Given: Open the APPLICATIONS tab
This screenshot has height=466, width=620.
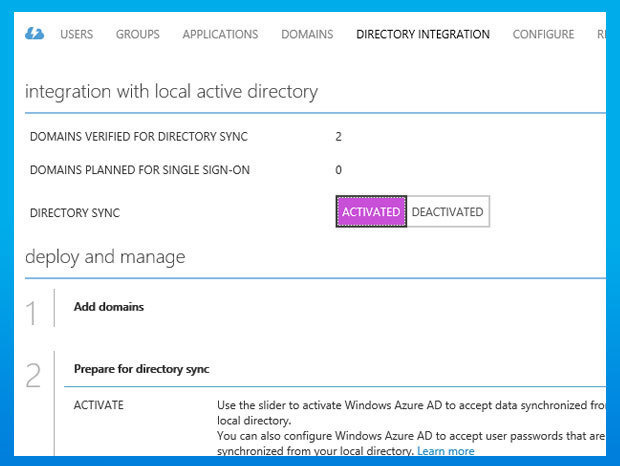Looking at the screenshot, I should 220,34.
